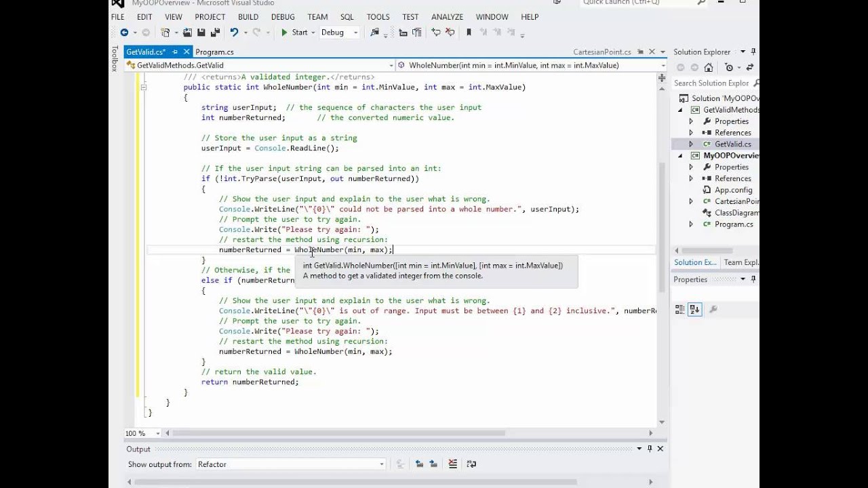Toggle a bookmark on the current line
The width and height of the screenshot is (868, 488).
pyautogui.click(x=469, y=33)
